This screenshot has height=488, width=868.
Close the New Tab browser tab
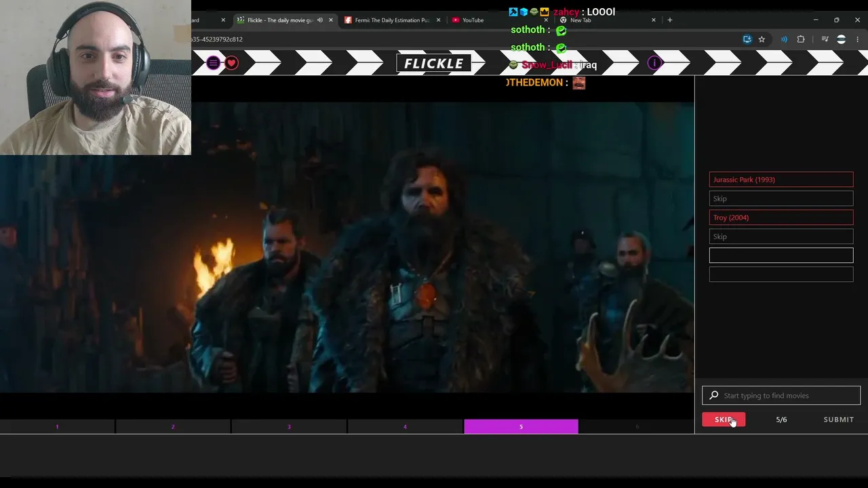click(654, 20)
